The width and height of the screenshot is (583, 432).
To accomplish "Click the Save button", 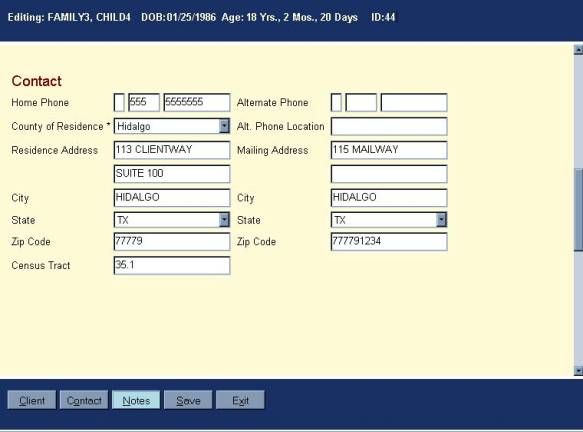I will pos(188,400).
